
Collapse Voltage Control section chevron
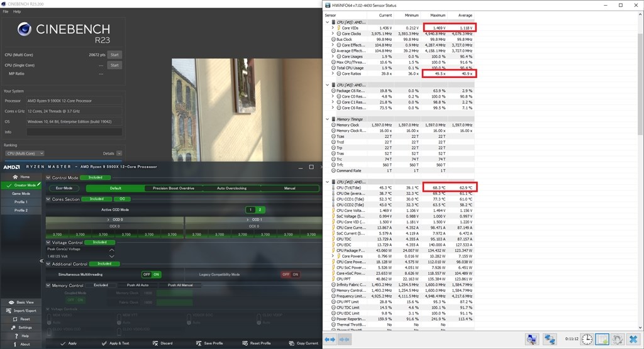click(48, 243)
